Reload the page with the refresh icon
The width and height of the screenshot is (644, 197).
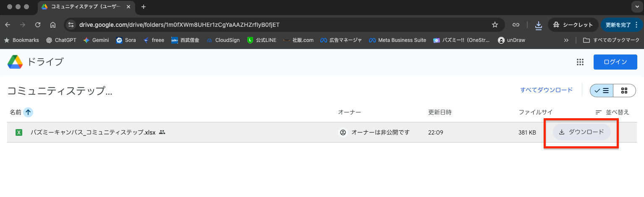click(38, 25)
